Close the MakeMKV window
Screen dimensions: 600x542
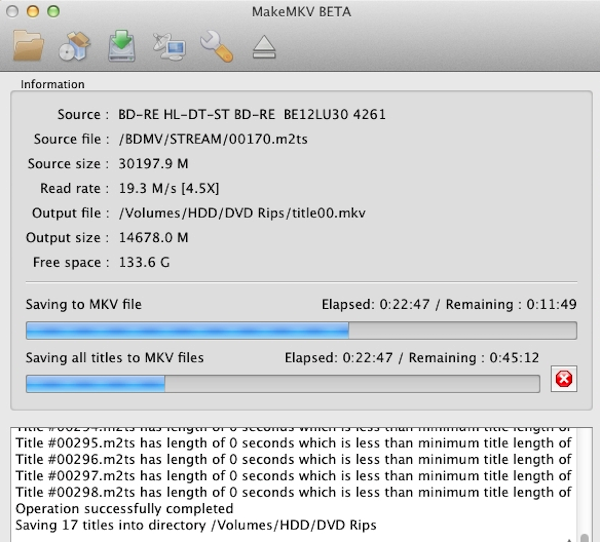coord(14,10)
